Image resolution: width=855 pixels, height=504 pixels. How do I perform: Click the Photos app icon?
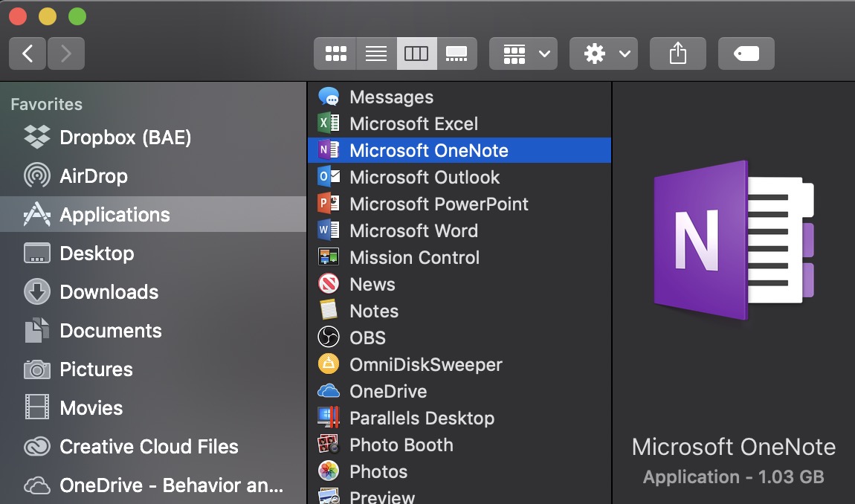329,471
